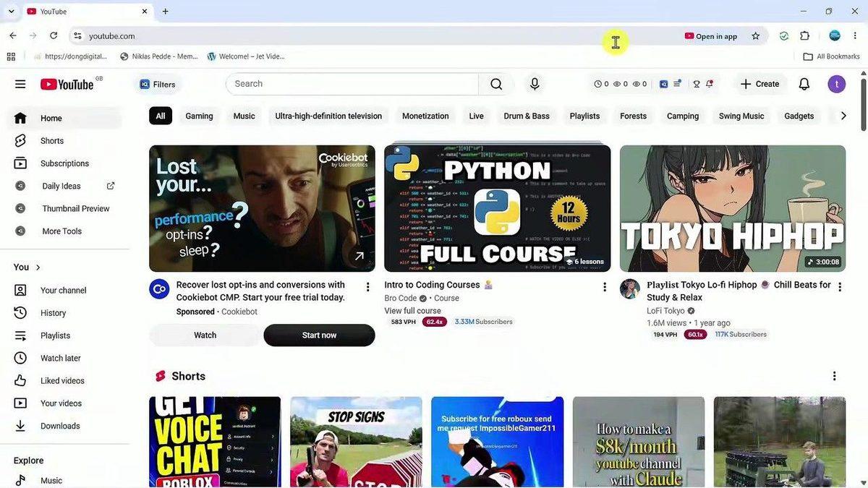This screenshot has width=868, height=488.
Task: Bookmark this page with star icon
Action: [756, 36]
